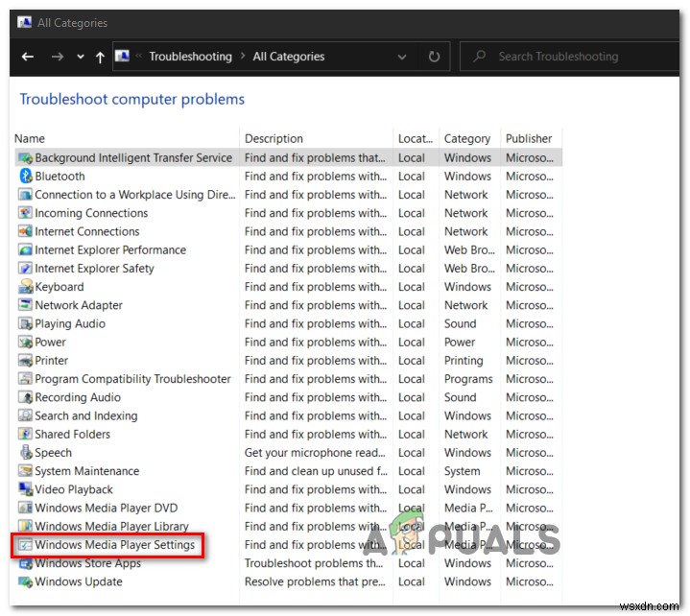Image resolution: width=690 pixels, height=616 pixels.
Task: Open the Windows Update troubleshooter name
Action: click(79, 581)
